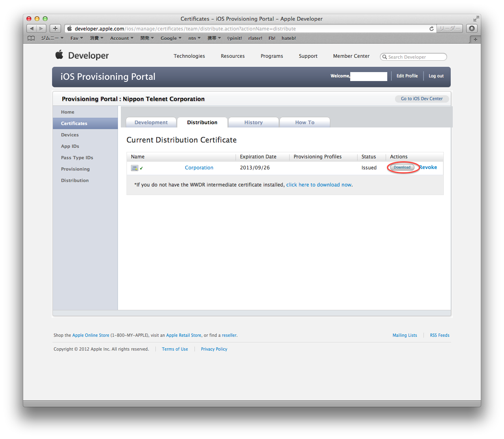Open Programs in the top navigation
This screenshot has width=504, height=439.
272,56
